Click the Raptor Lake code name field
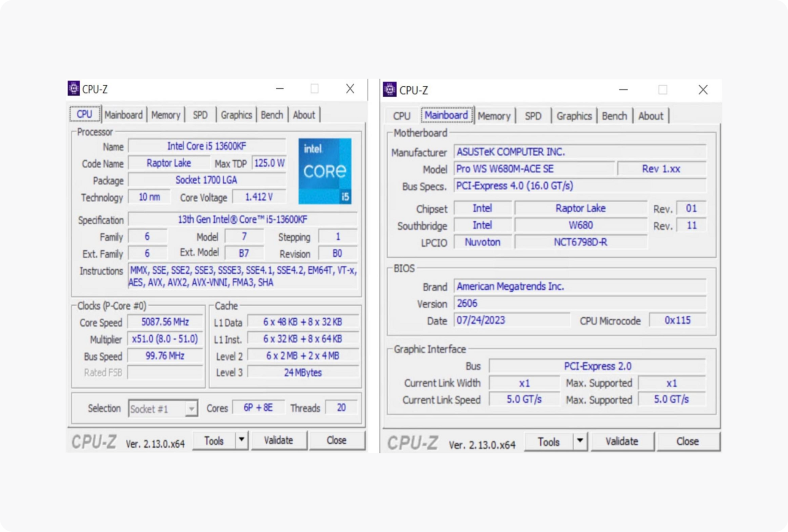 [x=169, y=163]
